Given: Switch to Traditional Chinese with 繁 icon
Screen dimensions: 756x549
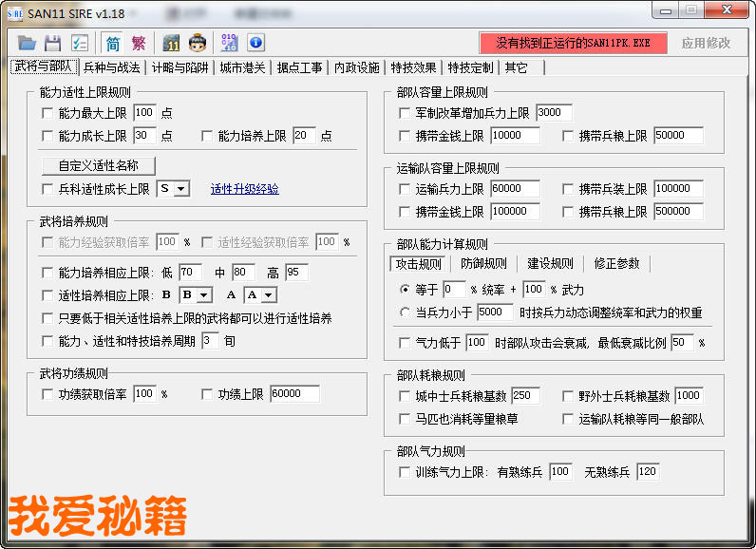Looking at the screenshot, I should pos(139,43).
